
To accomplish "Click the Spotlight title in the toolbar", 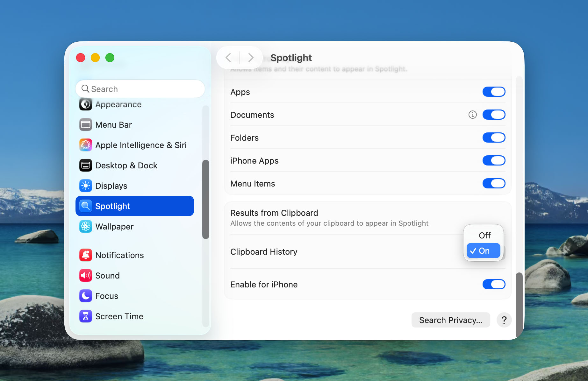I will pyautogui.click(x=291, y=58).
